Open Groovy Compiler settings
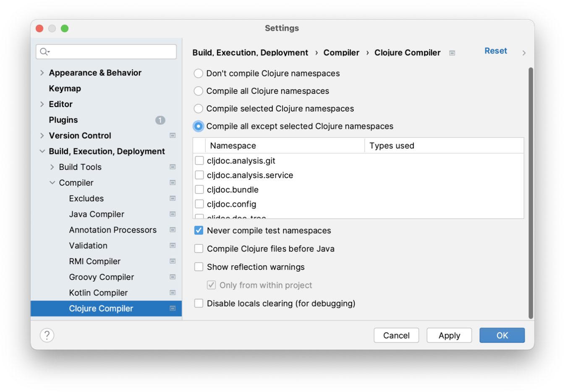The width and height of the screenshot is (565, 392). point(102,277)
